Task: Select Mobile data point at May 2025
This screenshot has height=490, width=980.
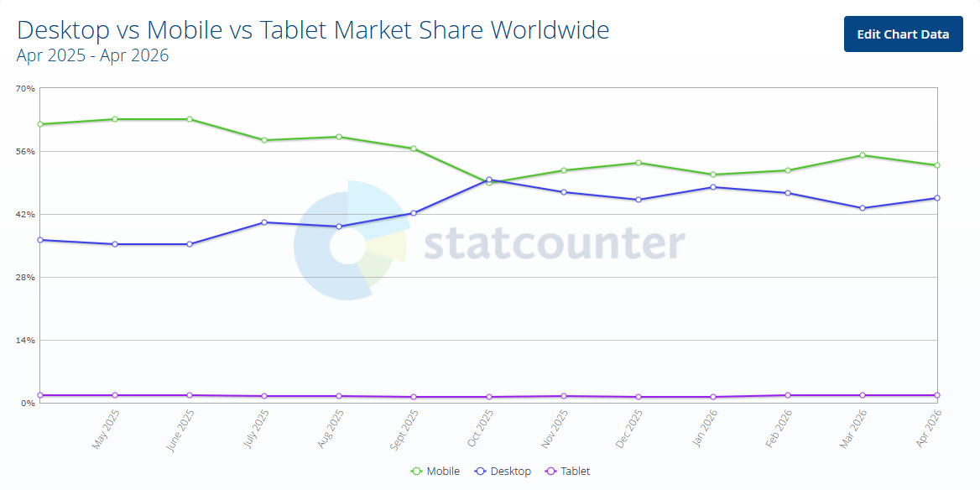Action: (115, 119)
